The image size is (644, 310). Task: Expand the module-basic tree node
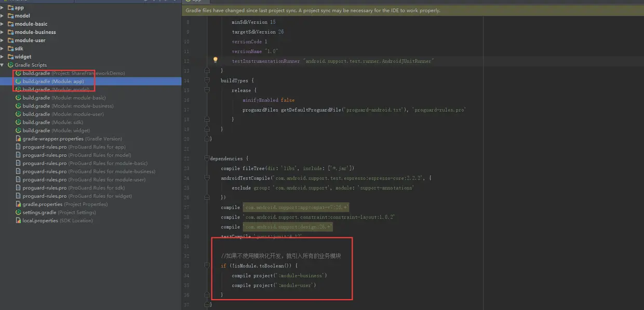3,24
